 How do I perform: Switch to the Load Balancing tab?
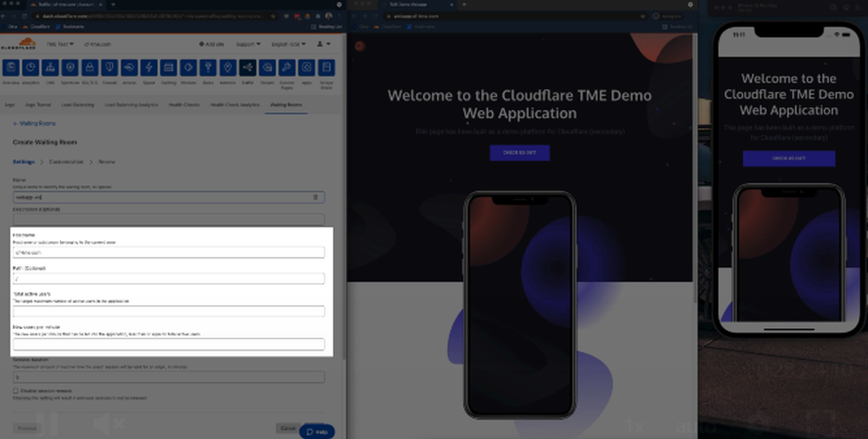coord(77,105)
